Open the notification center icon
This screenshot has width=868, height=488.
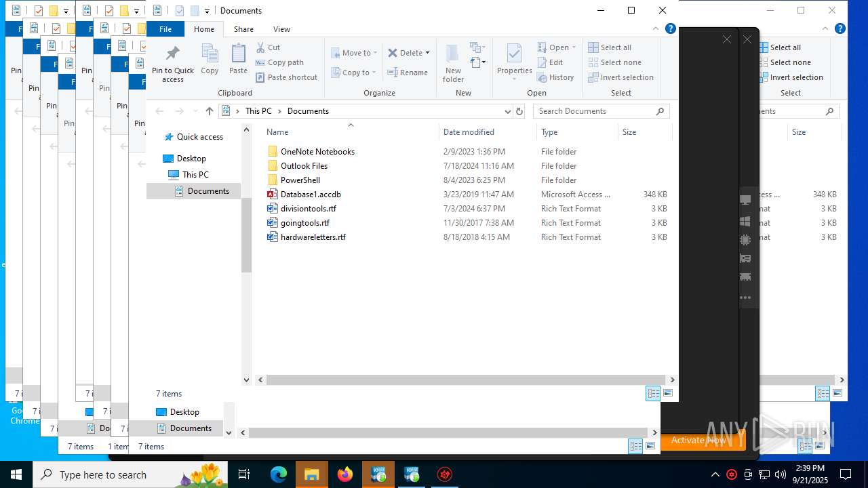pyautogui.click(x=846, y=474)
